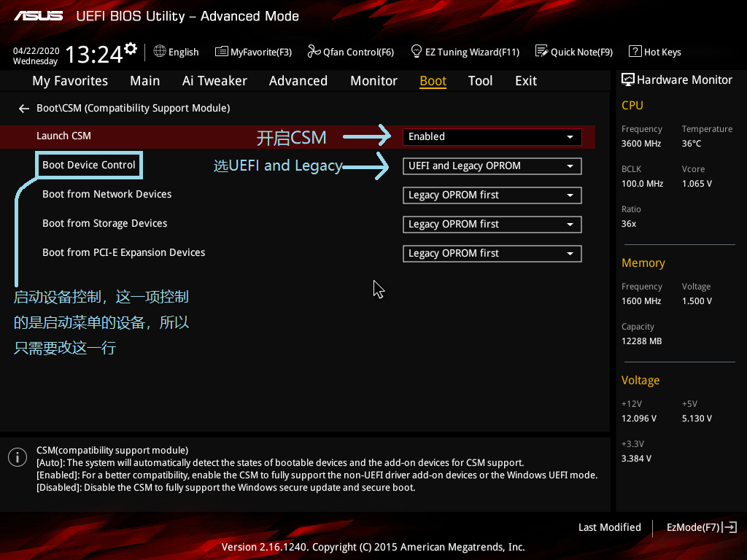Switch to Monitor tab
This screenshot has height=560, width=747.
pos(374,81)
